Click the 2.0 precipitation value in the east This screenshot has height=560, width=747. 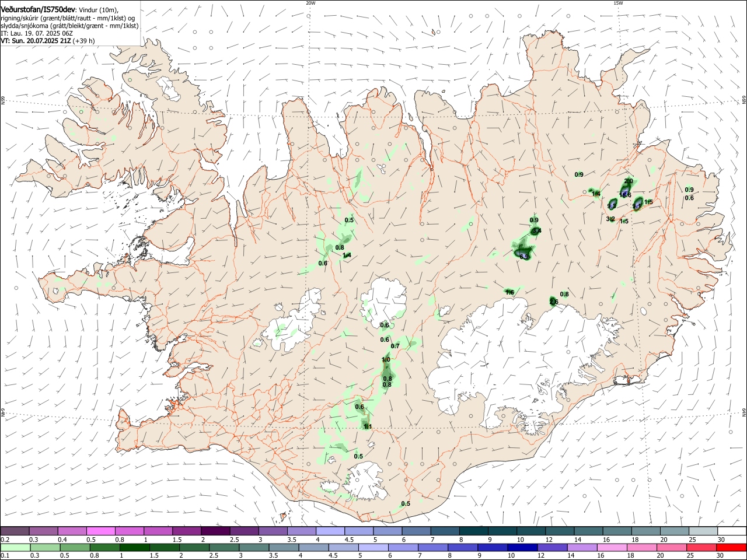(x=629, y=181)
